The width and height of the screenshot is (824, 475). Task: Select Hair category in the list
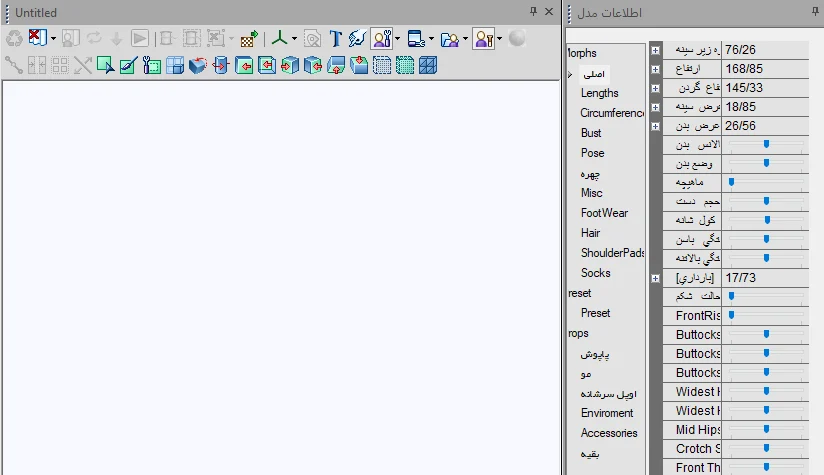(591, 233)
